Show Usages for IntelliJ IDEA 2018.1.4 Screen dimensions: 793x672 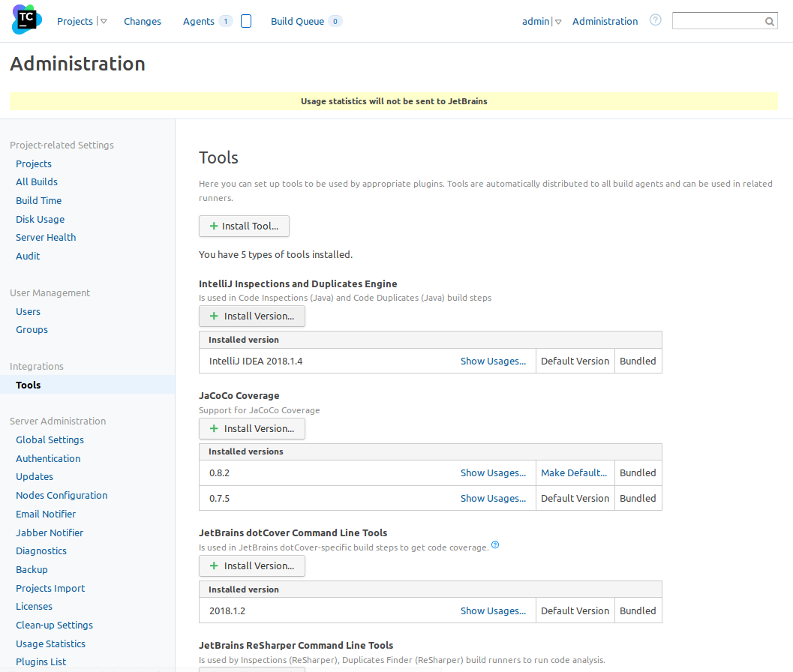click(493, 361)
